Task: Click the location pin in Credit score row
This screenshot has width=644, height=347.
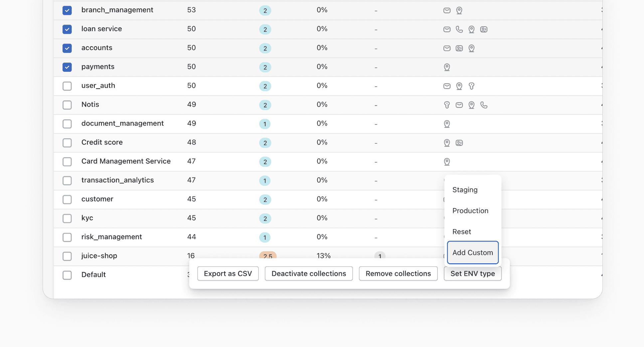Action: click(x=447, y=143)
